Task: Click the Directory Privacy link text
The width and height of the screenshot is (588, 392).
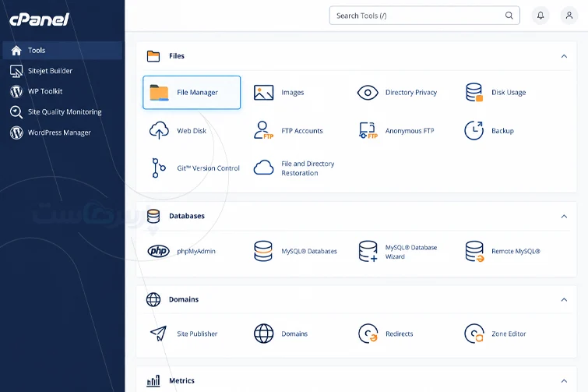Action: [411, 93]
